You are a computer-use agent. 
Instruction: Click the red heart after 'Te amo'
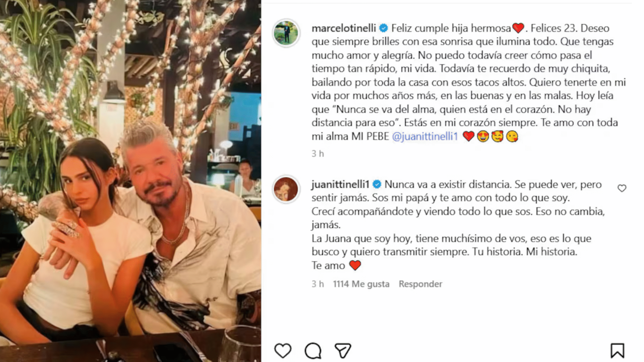tap(355, 265)
